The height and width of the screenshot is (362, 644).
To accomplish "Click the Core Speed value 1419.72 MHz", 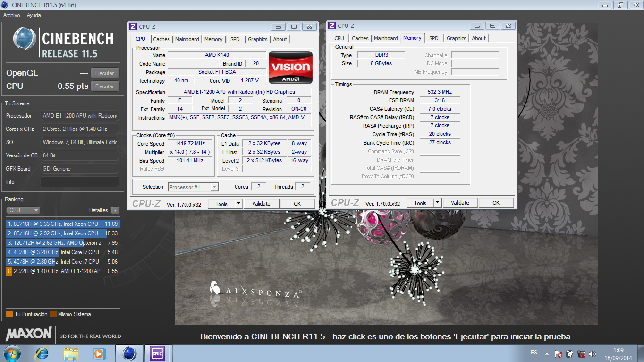I will click(191, 144).
